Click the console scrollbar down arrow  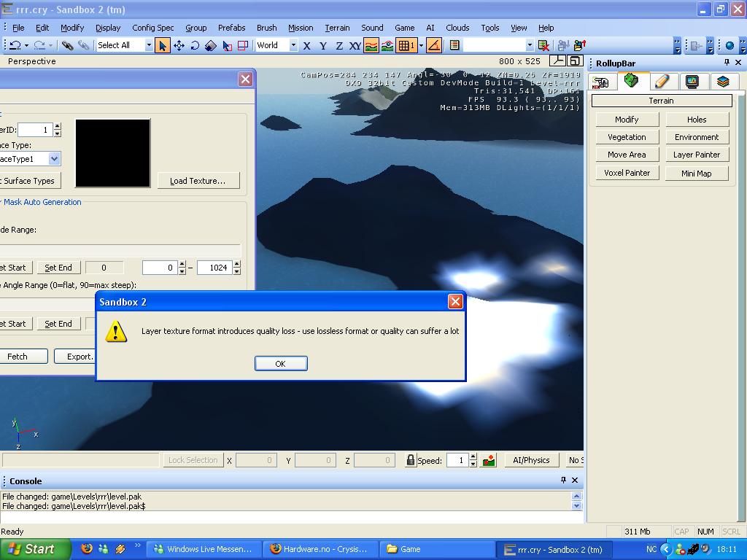click(x=576, y=506)
